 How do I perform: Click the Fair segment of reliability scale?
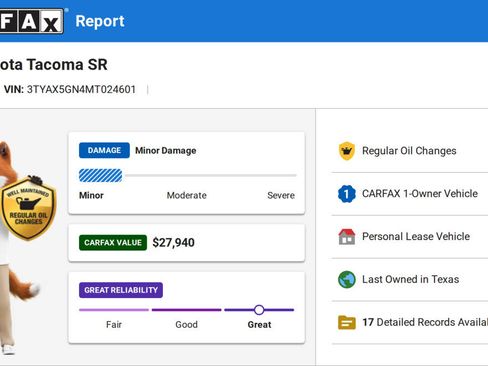pyautogui.click(x=114, y=310)
